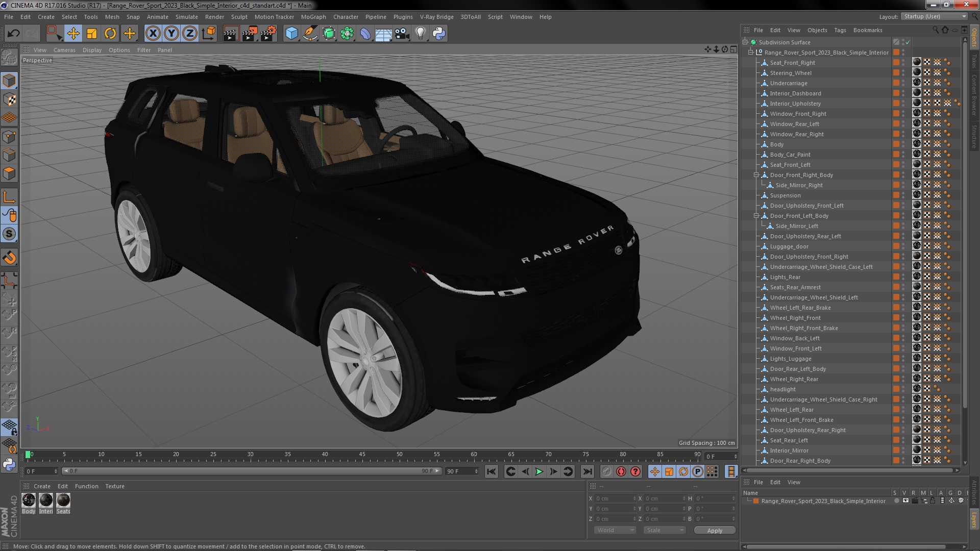Collapse Door_Front_Right_Body children
The width and height of the screenshot is (980, 551).
[756, 175]
